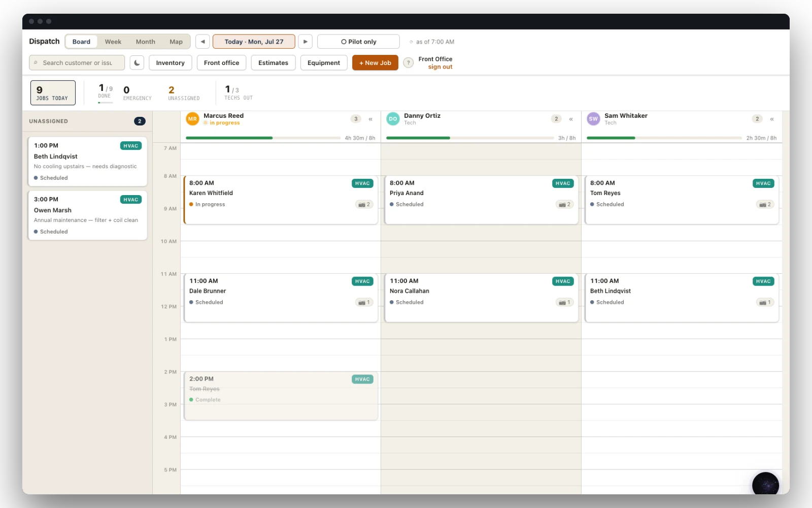
Task: Click the Dispatch title
Action: click(44, 42)
